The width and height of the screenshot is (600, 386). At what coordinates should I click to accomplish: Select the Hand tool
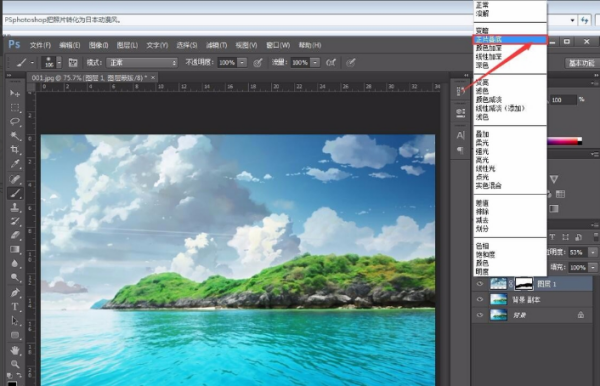pos(15,350)
